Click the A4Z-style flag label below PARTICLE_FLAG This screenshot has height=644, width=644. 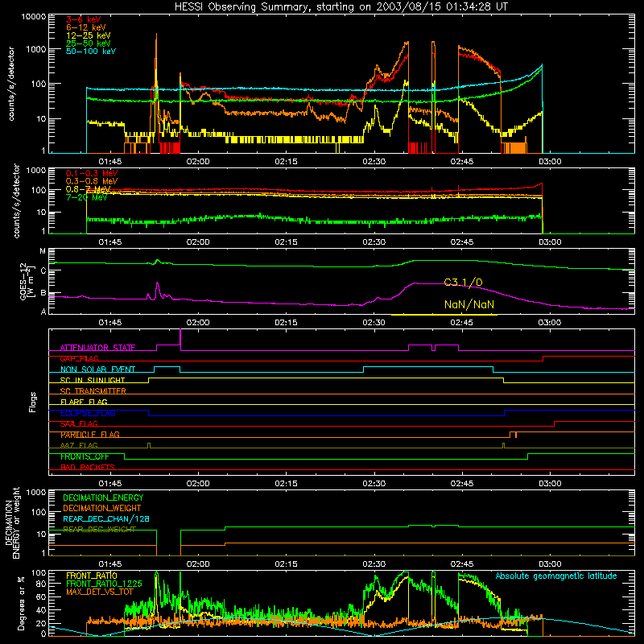79,446
